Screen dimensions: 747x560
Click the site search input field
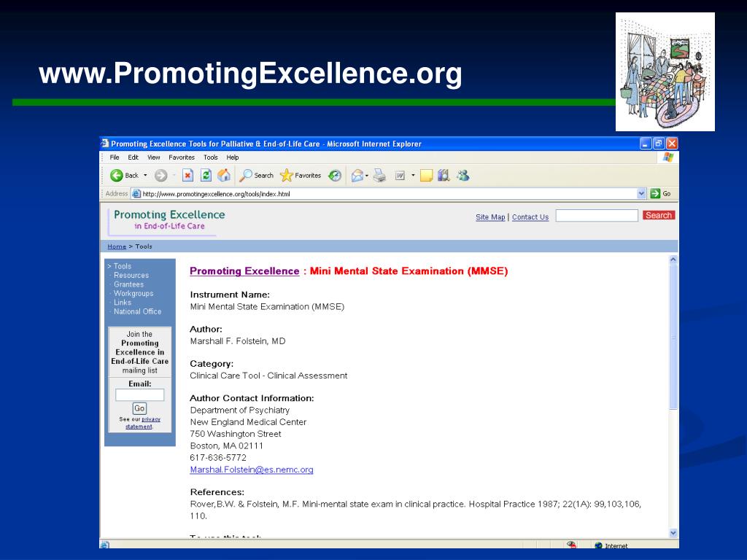coord(597,215)
